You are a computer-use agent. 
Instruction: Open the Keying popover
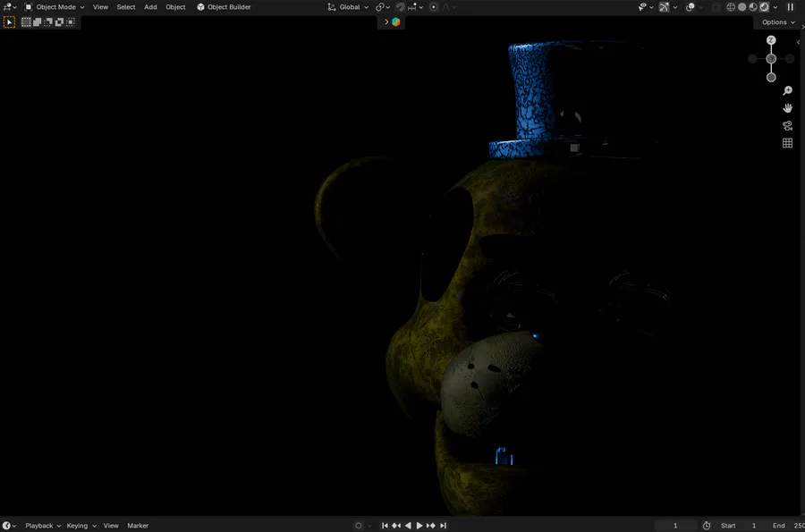pos(81,526)
